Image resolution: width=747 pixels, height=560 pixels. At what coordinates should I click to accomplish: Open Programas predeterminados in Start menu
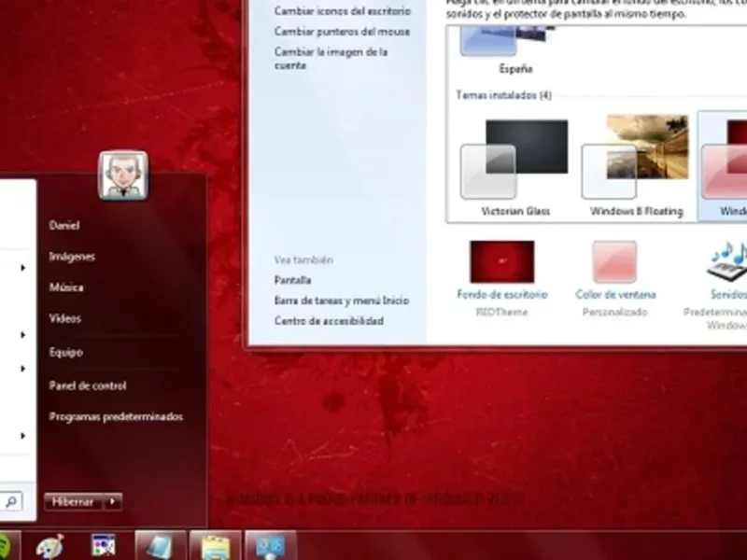pos(116,416)
